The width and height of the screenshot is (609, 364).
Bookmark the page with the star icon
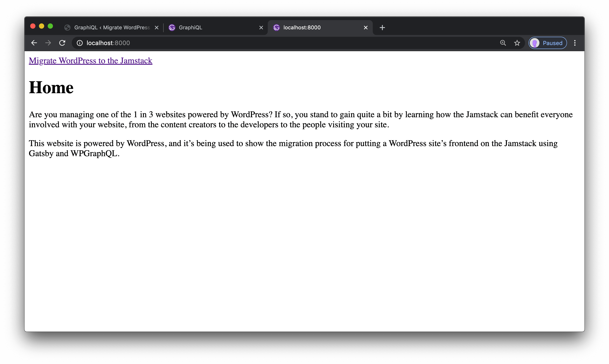click(x=517, y=43)
